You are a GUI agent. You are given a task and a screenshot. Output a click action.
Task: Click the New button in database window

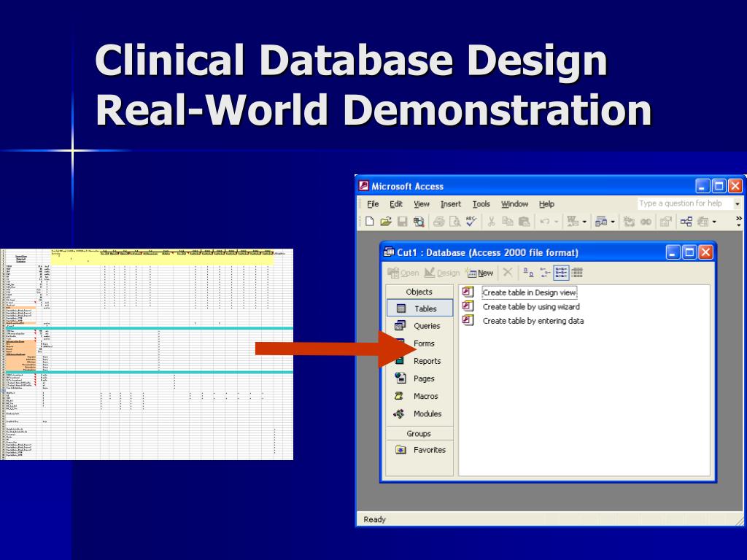[x=480, y=273]
